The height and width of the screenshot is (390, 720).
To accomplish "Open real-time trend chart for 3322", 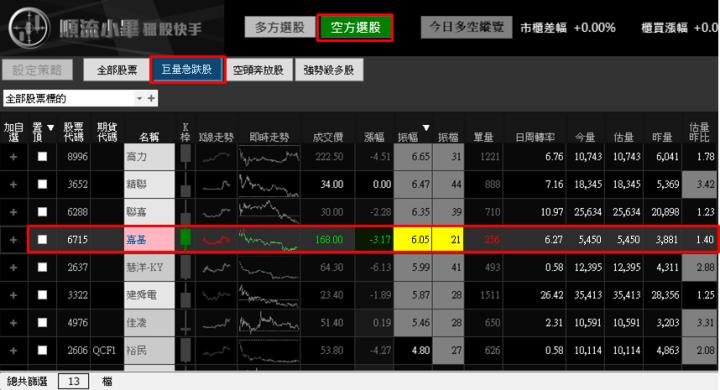I will click(x=269, y=295).
